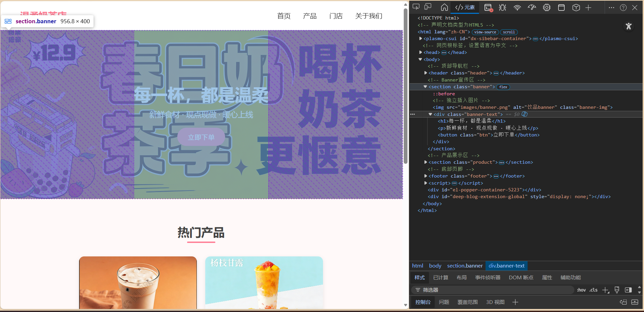Expand the header class="header" node
644x312 pixels.
426,73
